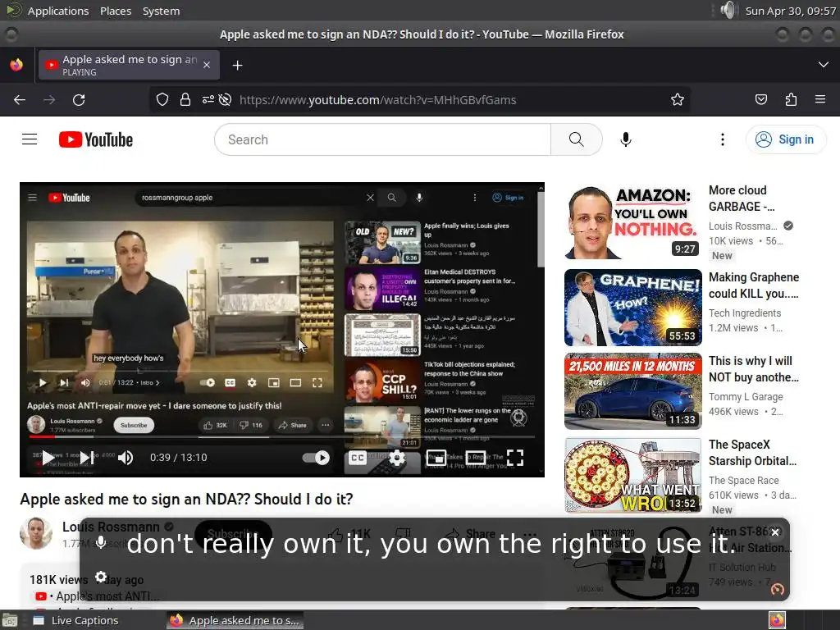840x630 pixels.
Task: Close the Live Captions overlay
Action: (x=774, y=532)
